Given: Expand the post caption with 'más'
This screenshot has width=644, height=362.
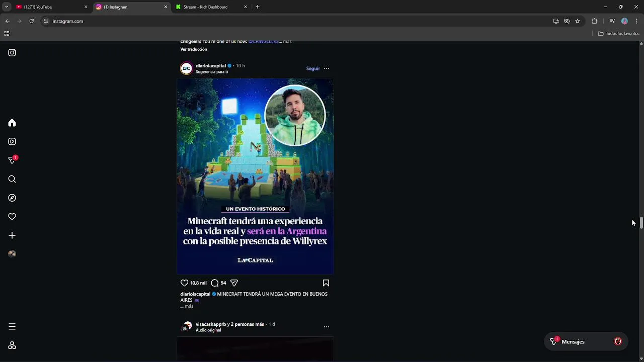Looking at the screenshot, I should click(x=189, y=306).
